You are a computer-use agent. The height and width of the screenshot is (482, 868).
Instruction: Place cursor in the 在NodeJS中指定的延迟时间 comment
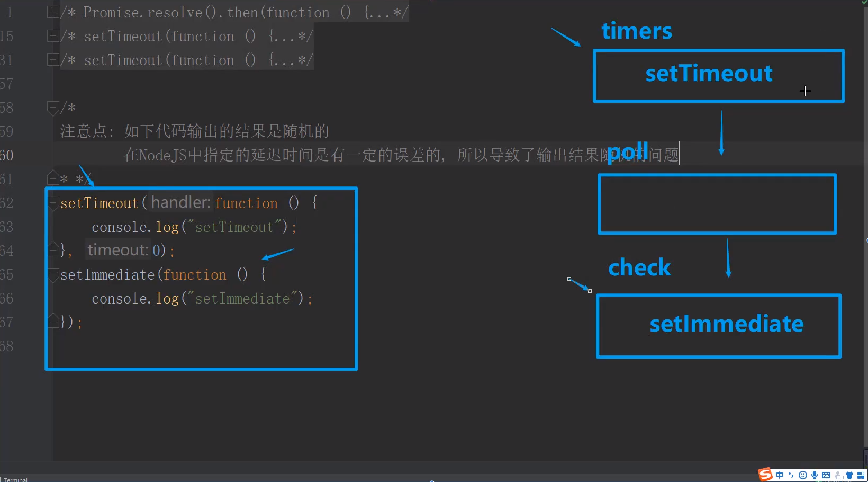click(401, 155)
